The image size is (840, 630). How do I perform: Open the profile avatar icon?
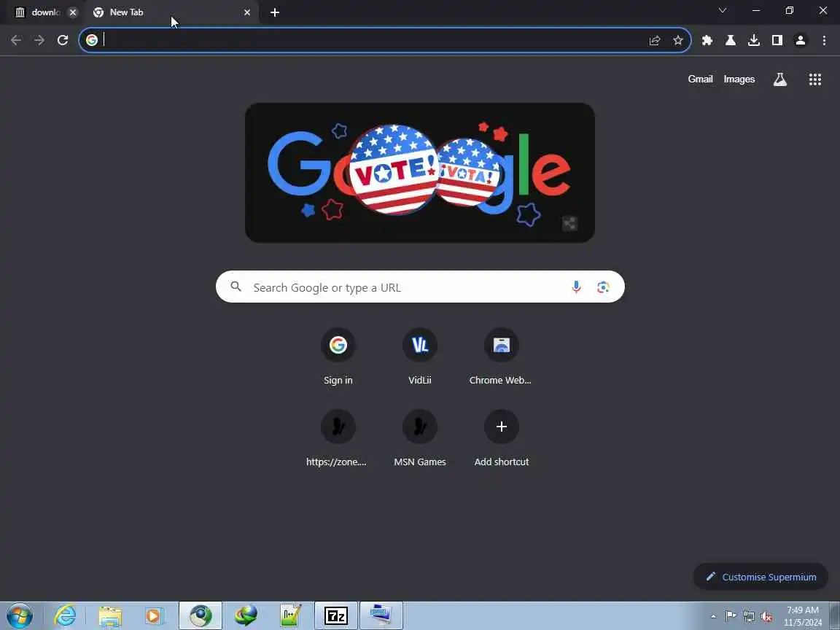(x=801, y=40)
